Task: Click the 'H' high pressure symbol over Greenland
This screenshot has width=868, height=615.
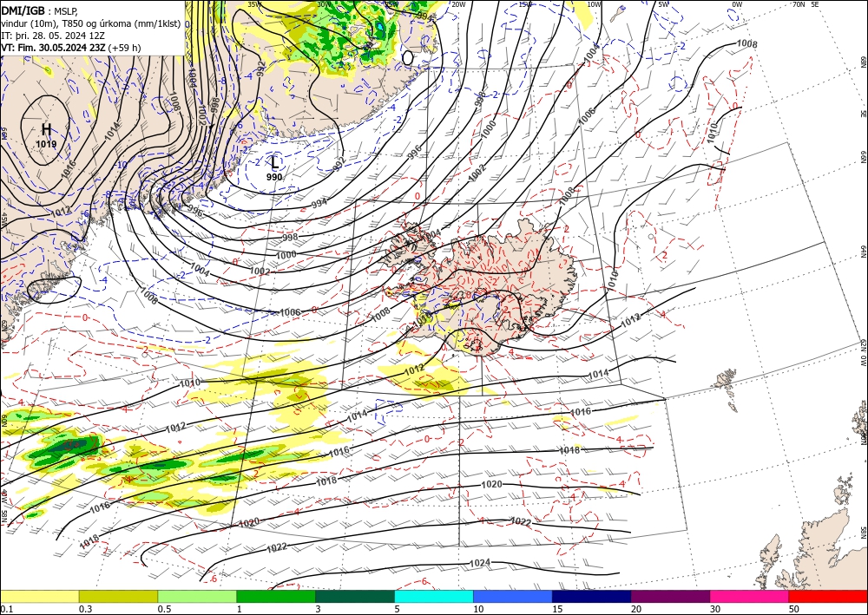Action: click(47, 130)
